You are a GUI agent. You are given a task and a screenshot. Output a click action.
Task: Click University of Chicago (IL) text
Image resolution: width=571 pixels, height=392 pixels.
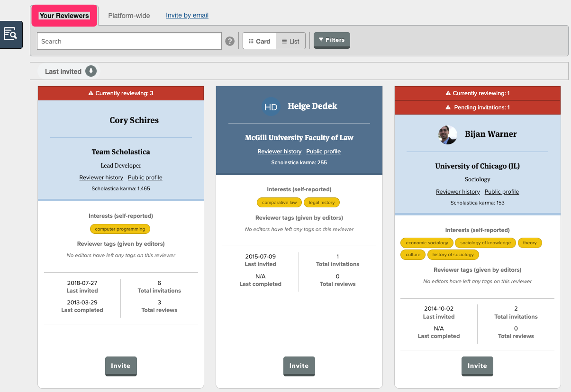click(478, 166)
